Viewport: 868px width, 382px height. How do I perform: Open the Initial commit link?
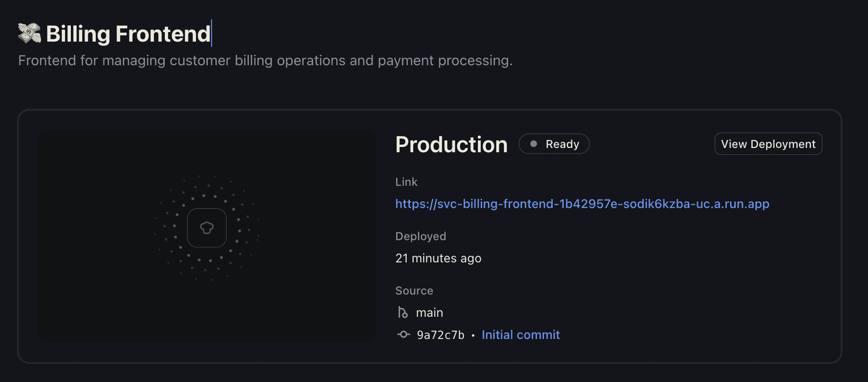coord(520,335)
